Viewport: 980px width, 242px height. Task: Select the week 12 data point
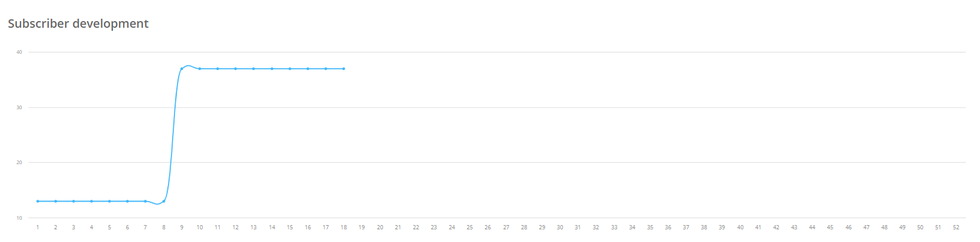[235, 69]
